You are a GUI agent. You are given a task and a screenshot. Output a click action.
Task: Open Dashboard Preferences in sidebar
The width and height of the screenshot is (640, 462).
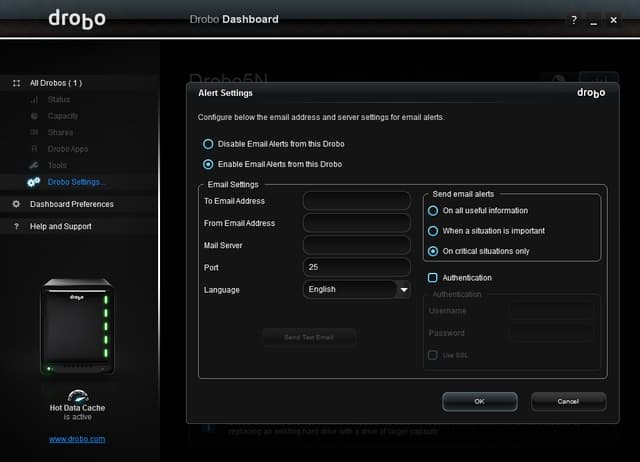pyautogui.click(x=72, y=204)
